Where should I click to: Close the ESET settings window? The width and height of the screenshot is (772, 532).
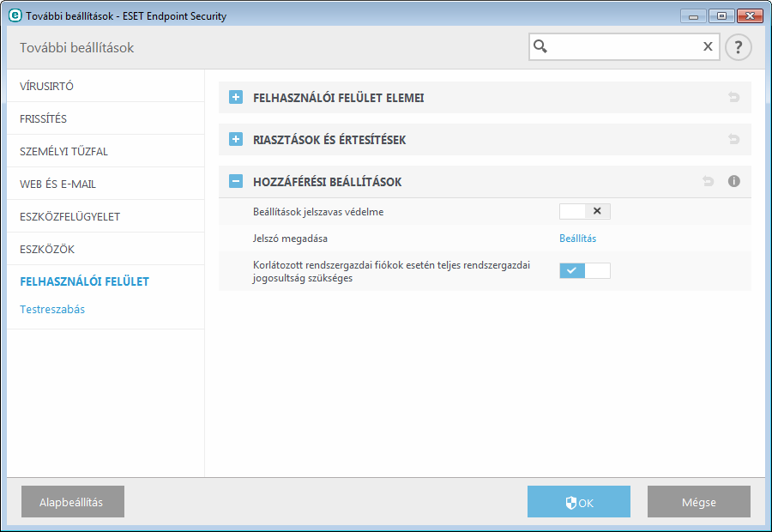click(x=750, y=16)
